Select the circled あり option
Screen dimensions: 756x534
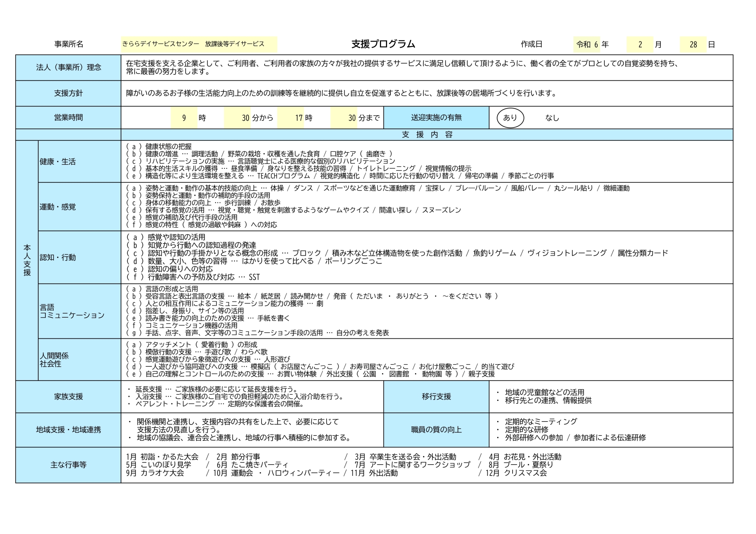[x=510, y=118]
